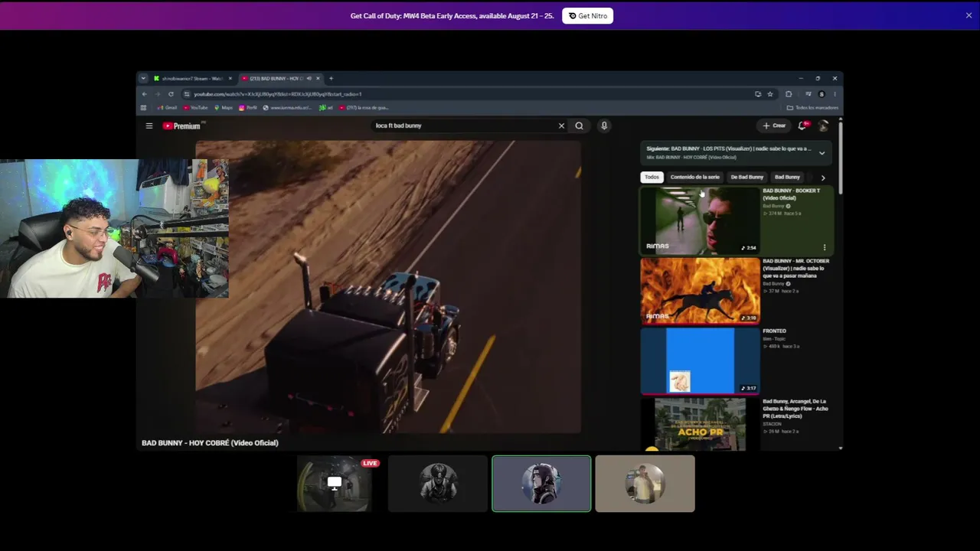Switch to the BAD BUNNY - HOY COBRÉ tab
The width and height of the screenshot is (980, 551).
279,78
